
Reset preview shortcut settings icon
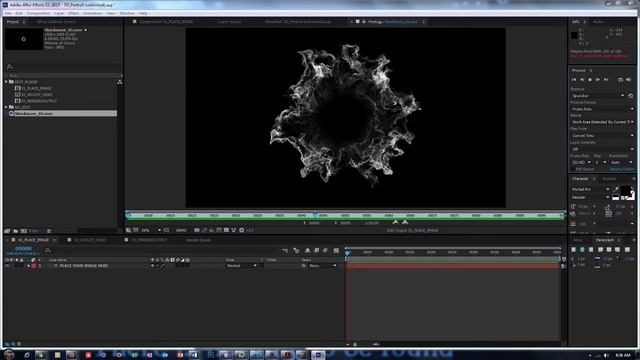pyautogui.click(x=631, y=96)
